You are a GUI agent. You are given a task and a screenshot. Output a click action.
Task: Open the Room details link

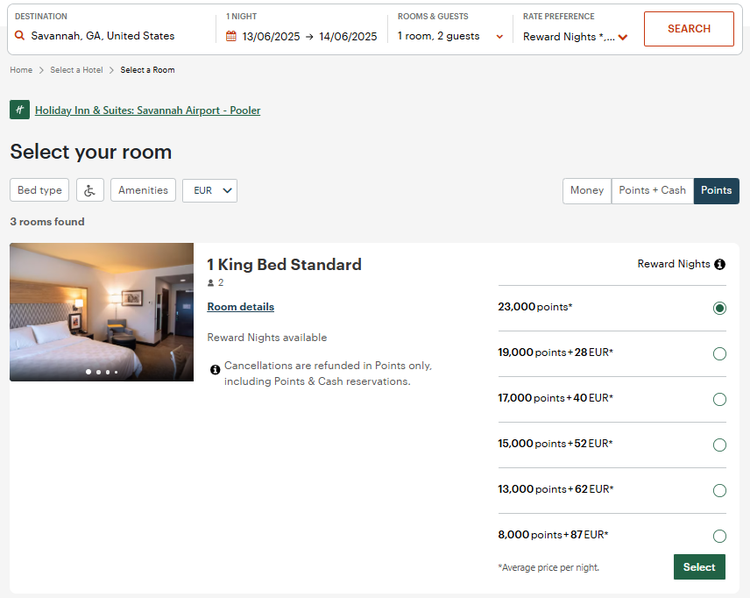241,307
